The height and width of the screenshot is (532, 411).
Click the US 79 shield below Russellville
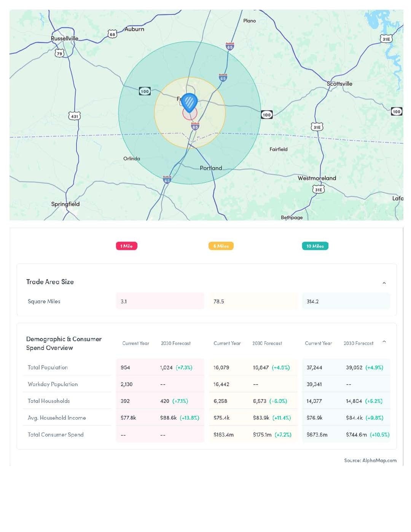59,53
